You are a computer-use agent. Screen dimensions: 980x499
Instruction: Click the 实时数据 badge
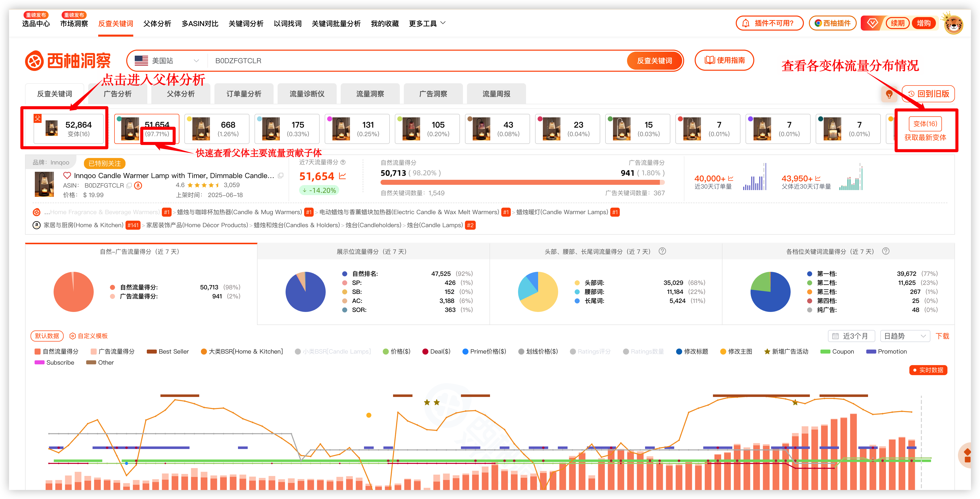928,370
